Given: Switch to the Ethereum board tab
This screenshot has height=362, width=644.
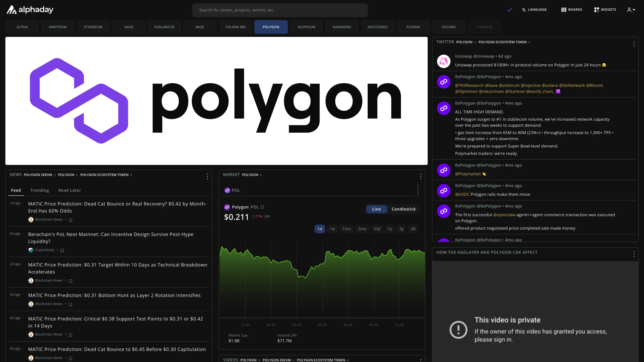Looking at the screenshot, I should point(93,27).
